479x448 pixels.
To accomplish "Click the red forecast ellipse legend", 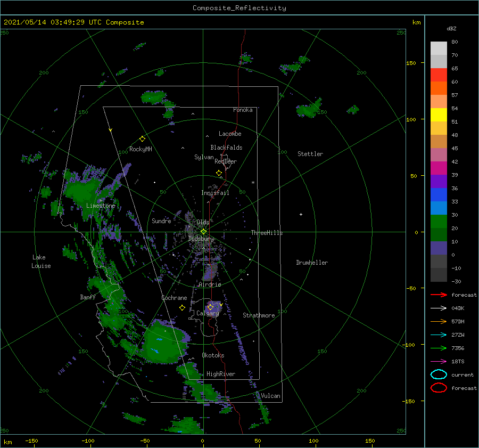I will point(439,388).
